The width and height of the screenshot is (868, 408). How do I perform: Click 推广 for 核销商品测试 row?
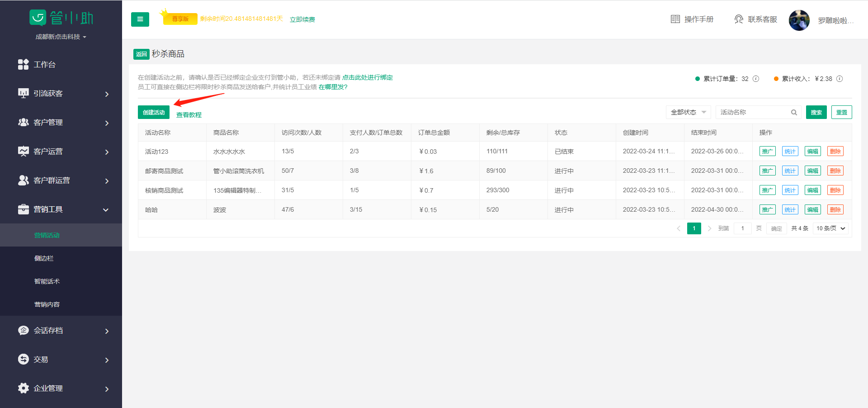click(768, 190)
